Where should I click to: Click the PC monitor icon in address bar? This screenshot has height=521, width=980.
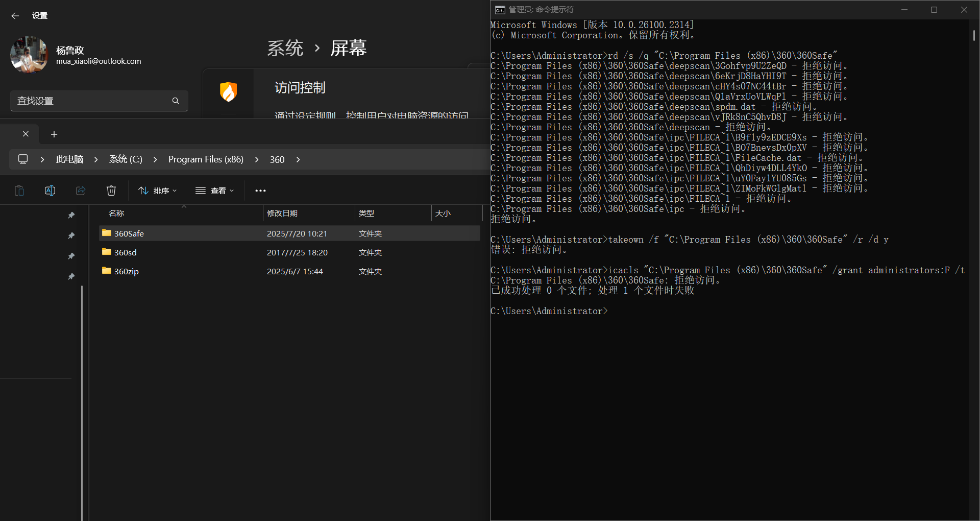[23, 159]
